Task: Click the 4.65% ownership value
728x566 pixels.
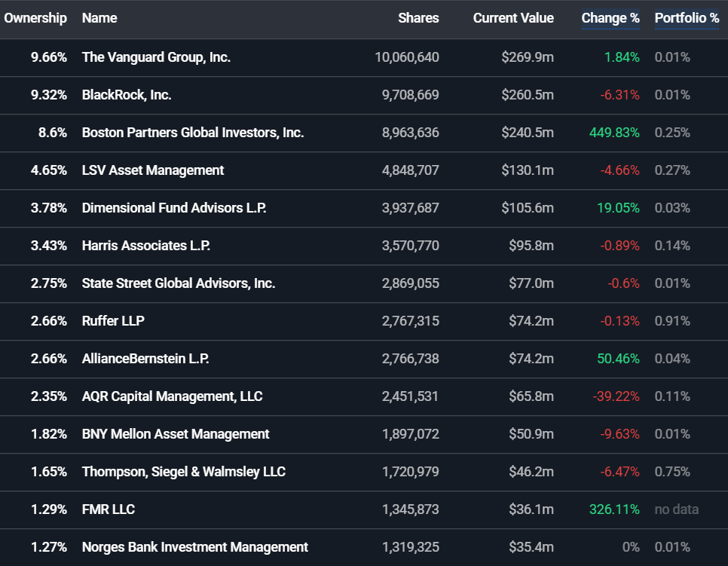Action: click(x=49, y=170)
